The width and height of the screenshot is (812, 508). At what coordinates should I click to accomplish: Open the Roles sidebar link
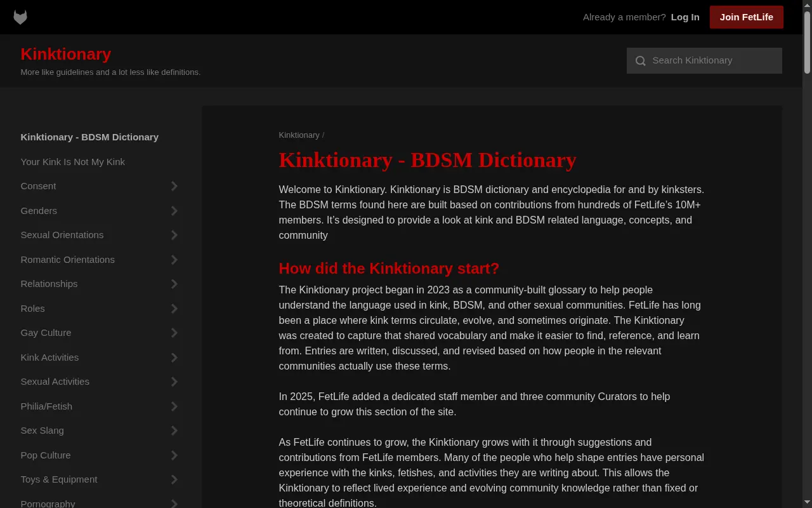click(32, 309)
